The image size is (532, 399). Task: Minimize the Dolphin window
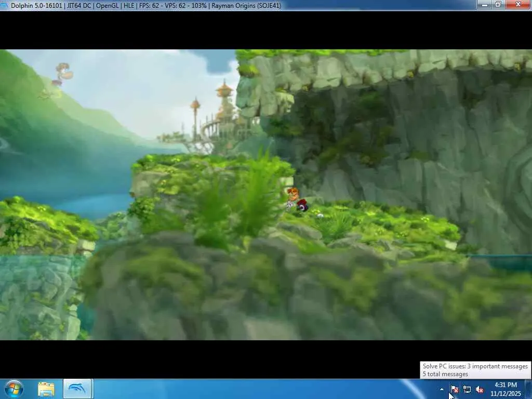pyautogui.click(x=485, y=4)
